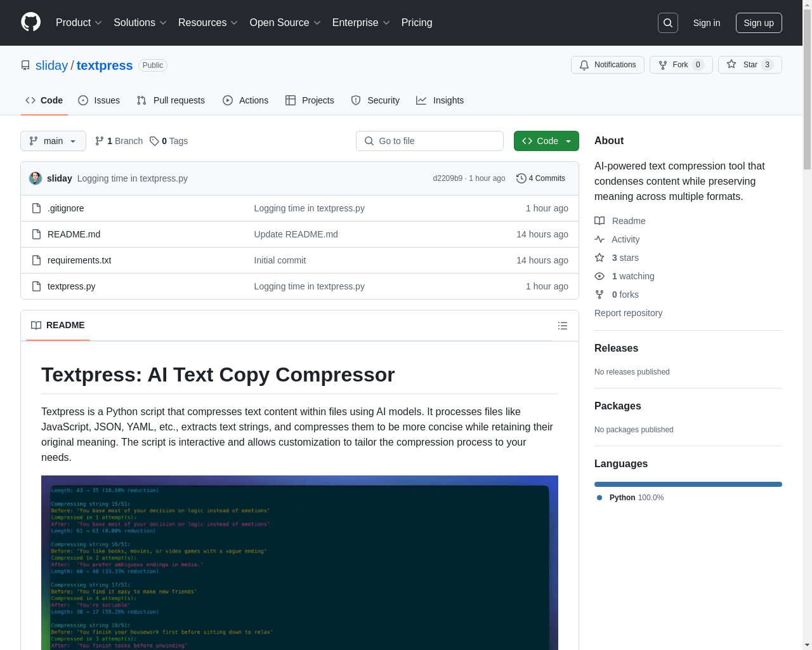Click the book icon next to README tab
Image resolution: width=812 pixels, height=650 pixels.
[36, 325]
